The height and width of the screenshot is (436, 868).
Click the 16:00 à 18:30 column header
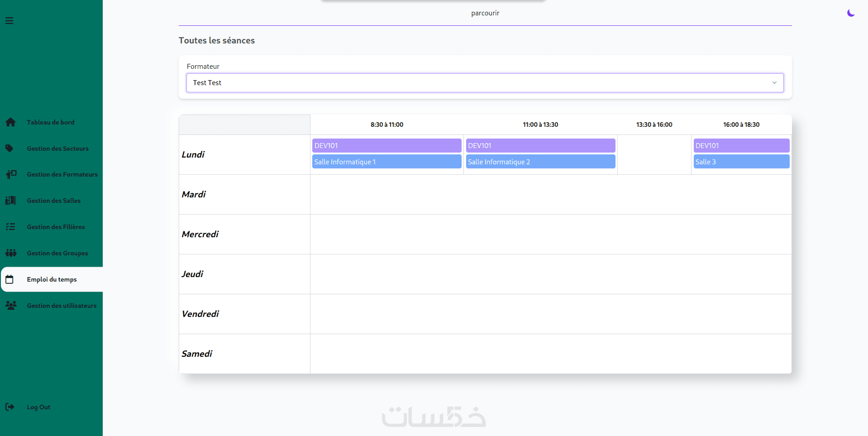[741, 125]
